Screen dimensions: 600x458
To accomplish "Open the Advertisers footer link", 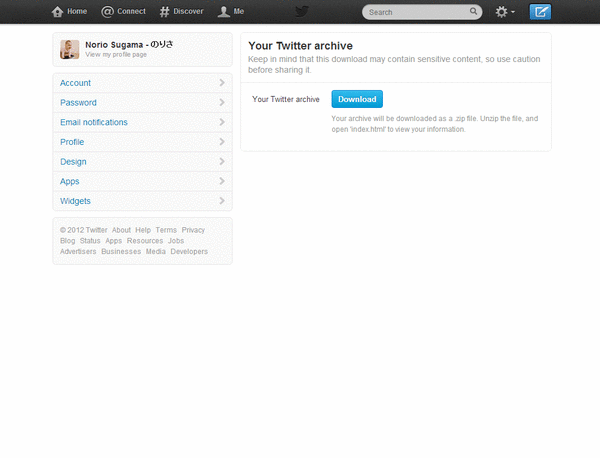I will tap(78, 251).
